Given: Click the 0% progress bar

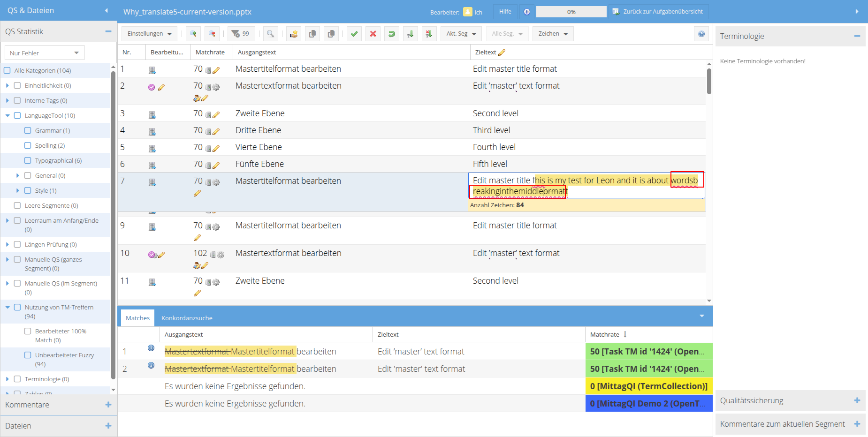Looking at the screenshot, I should [571, 12].
